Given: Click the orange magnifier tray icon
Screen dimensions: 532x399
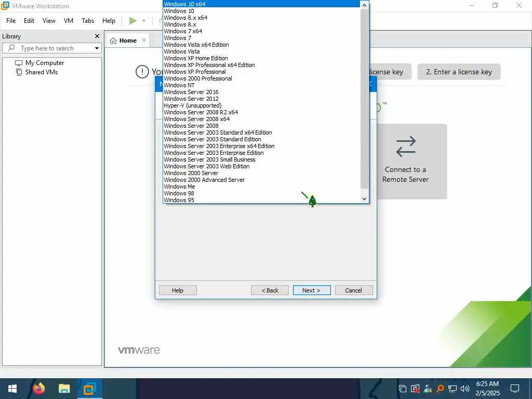Looking at the screenshot, I should point(440,389).
